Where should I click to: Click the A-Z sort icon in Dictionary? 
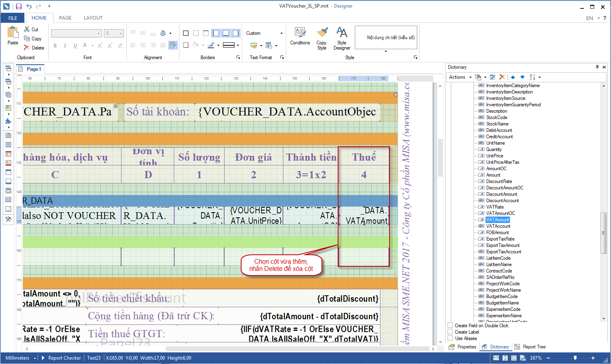pyautogui.click(x=532, y=77)
